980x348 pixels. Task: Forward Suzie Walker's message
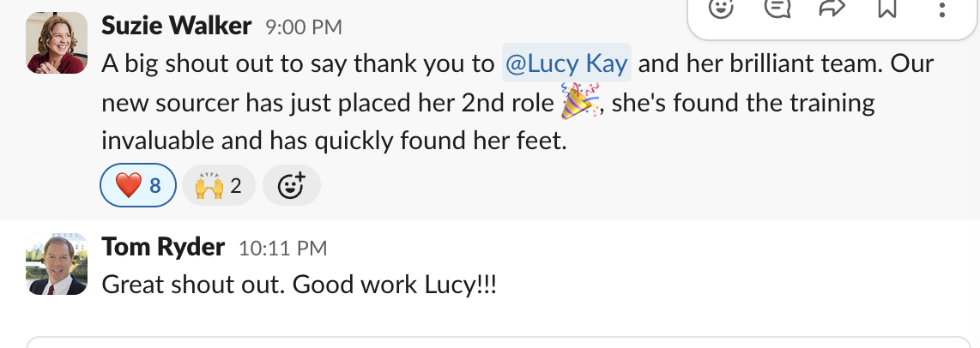832,9
